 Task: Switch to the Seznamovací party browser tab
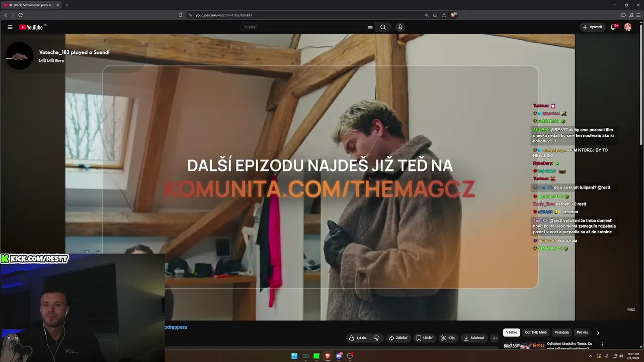[30, 5]
